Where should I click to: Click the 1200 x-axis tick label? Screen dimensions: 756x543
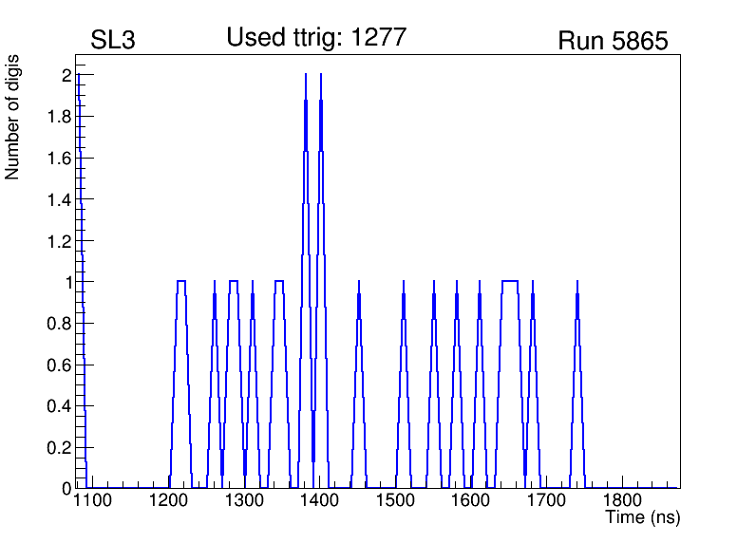pos(169,501)
